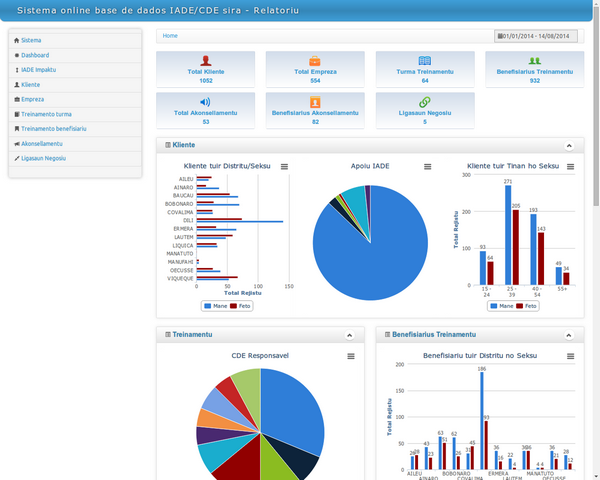Toggle Feto series in the Tinan ho Seksu legend

click(526, 306)
